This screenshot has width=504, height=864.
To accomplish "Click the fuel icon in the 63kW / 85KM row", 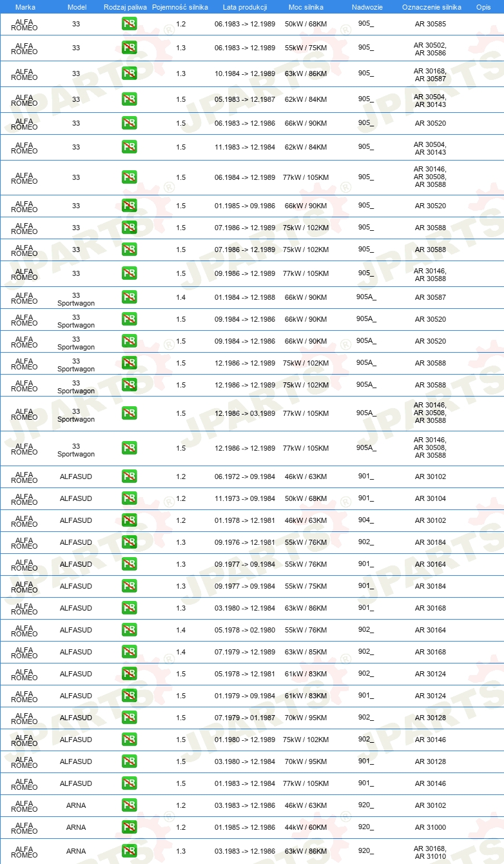I will coord(129,652).
